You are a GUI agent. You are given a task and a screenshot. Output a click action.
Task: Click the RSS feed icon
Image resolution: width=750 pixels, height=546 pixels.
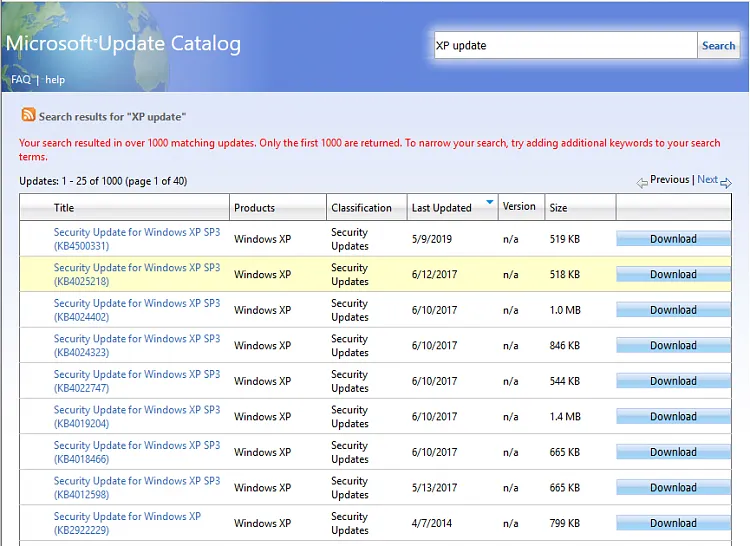pos(28,115)
